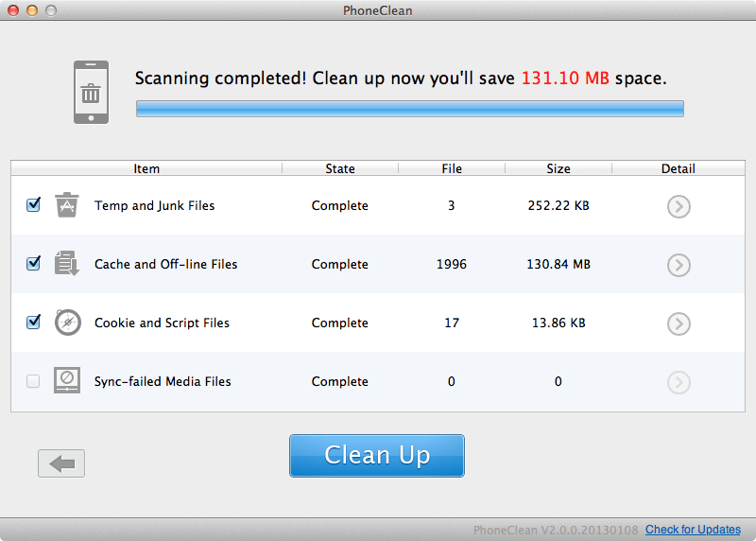Click the Complete state for Sync-failed Media Files
This screenshot has width=756, height=541.
(x=340, y=381)
